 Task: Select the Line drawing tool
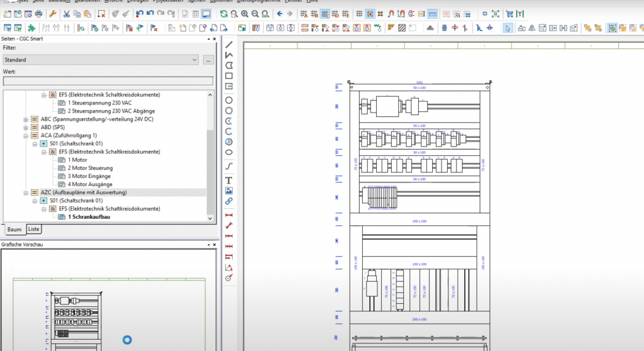pos(229,45)
